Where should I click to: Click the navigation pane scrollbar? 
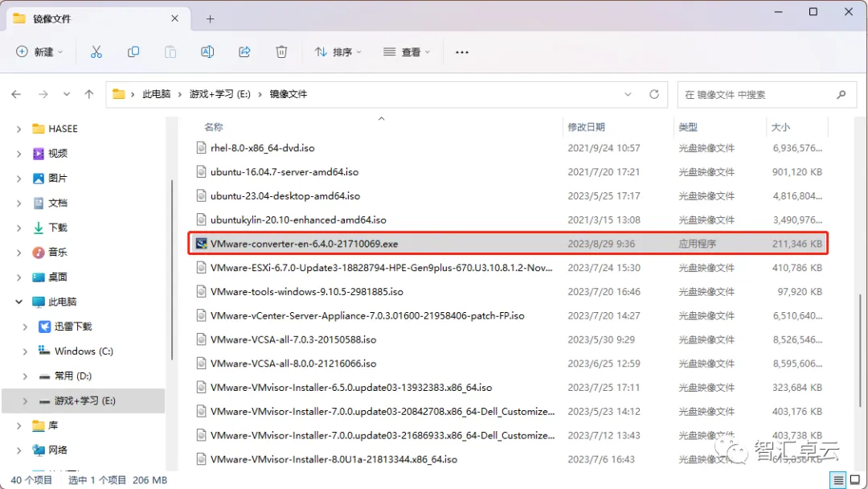[172, 269]
